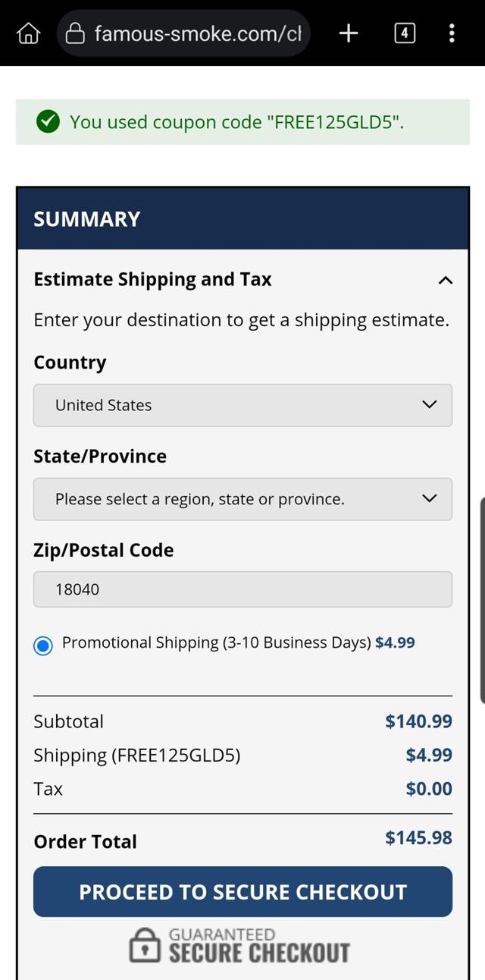Tap the SUMMARY header bar
Screen dimensions: 485x980
tap(242, 219)
